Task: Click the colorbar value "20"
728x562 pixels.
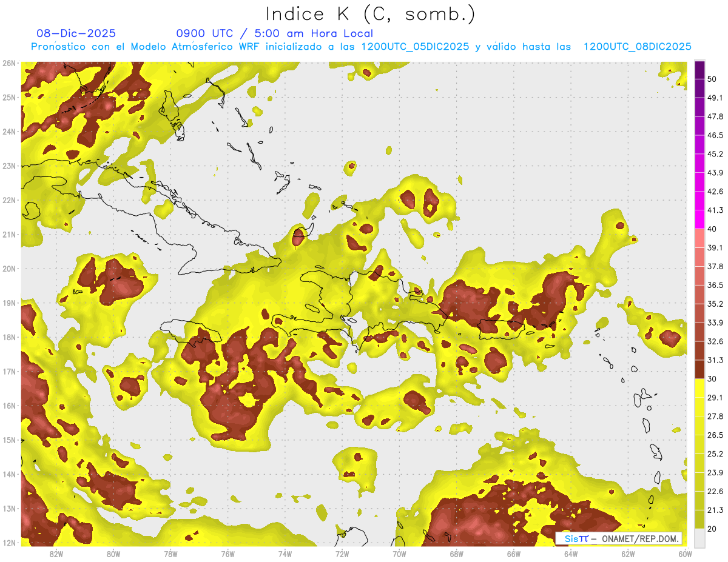Action: click(712, 529)
